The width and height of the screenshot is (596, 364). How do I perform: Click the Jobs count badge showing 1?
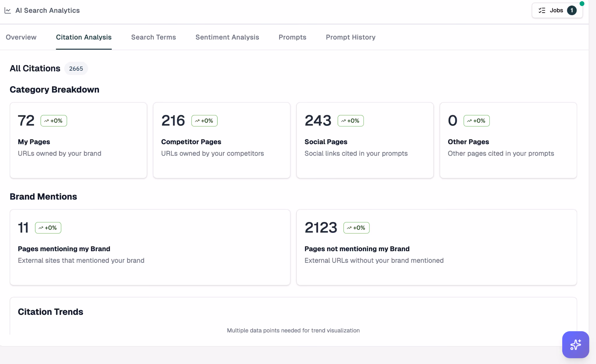click(572, 10)
